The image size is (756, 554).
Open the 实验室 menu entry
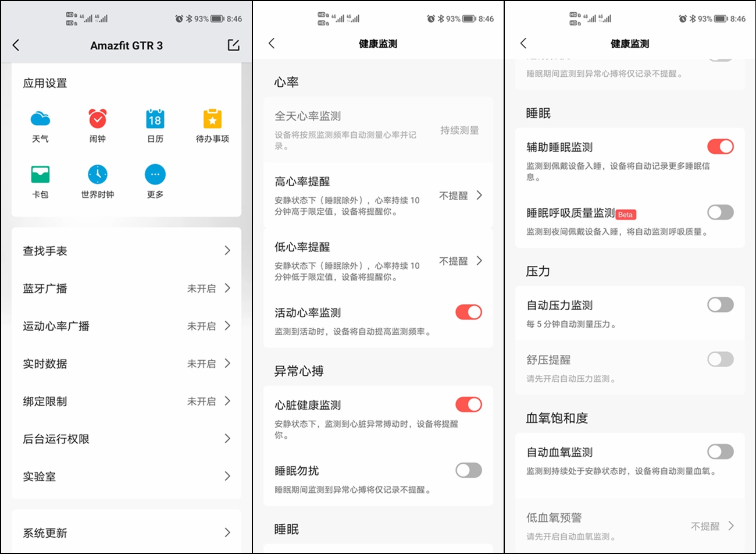[x=126, y=477]
